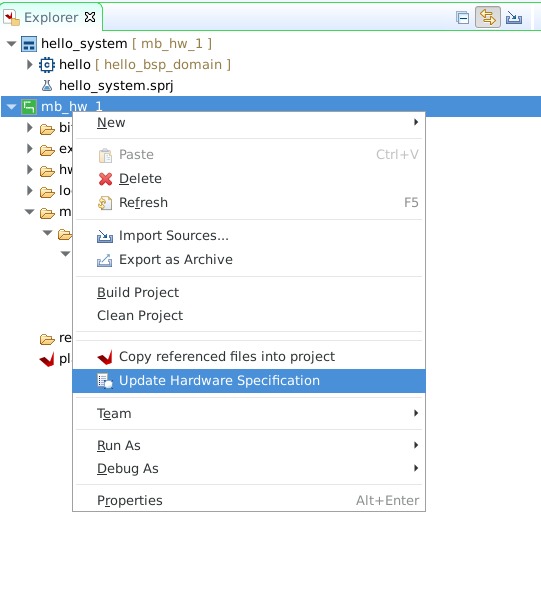Collapse the hello_system tree node
Viewport: 541px width, 607px height.
(x=12, y=44)
